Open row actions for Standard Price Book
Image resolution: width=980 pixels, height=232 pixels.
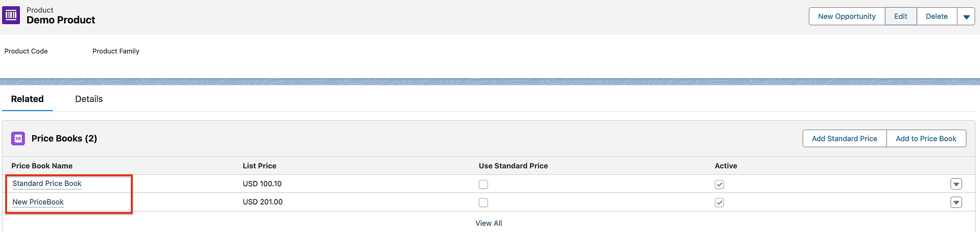(956, 184)
